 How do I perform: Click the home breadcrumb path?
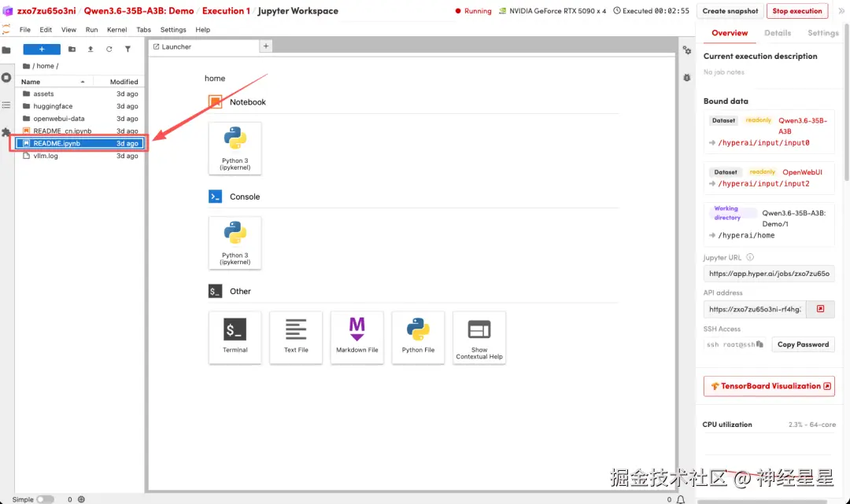coord(45,66)
